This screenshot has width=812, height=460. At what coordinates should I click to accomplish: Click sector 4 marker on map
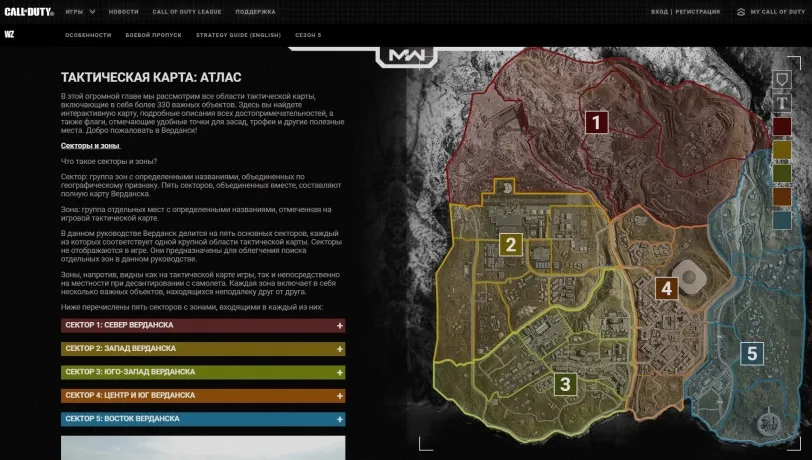tap(667, 289)
